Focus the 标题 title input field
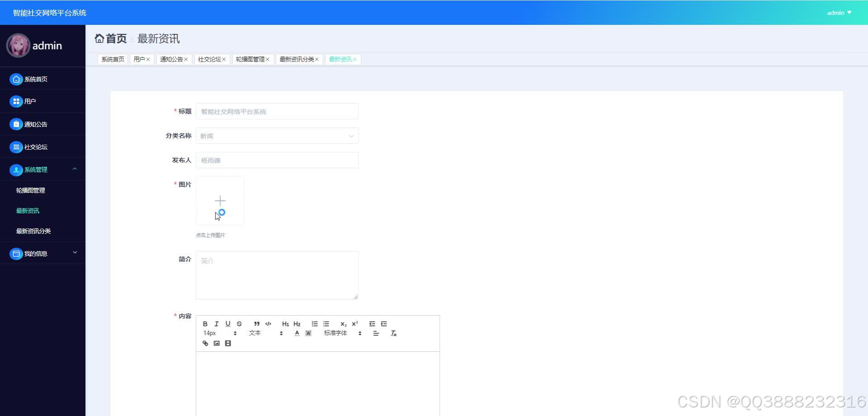Screen dimensions: 868x416 (x=277, y=111)
